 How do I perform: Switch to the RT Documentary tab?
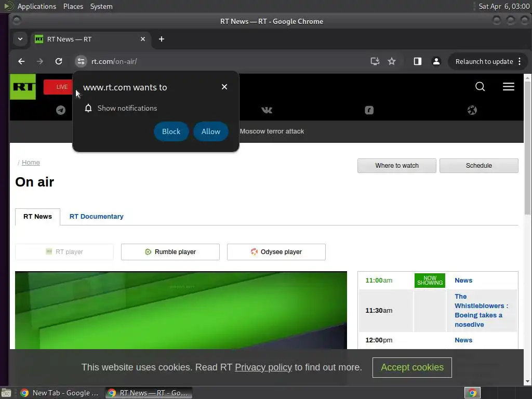click(96, 217)
